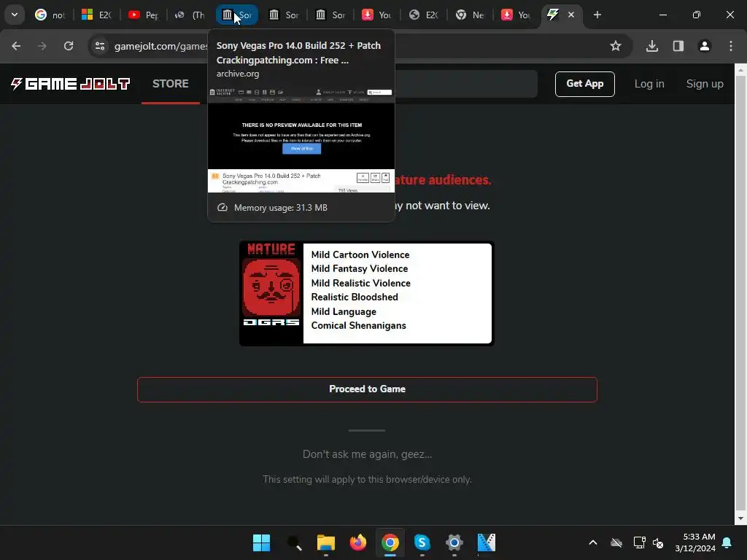The image size is (747, 560).
Task: Switch to the last red 'You' tab
Action: click(x=516, y=15)
